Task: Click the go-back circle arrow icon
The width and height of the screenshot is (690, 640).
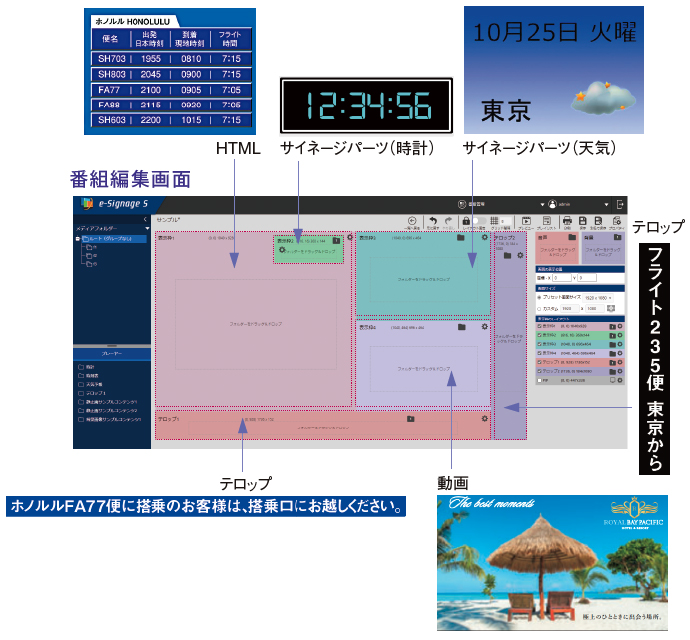Action: tap(412, 221)
